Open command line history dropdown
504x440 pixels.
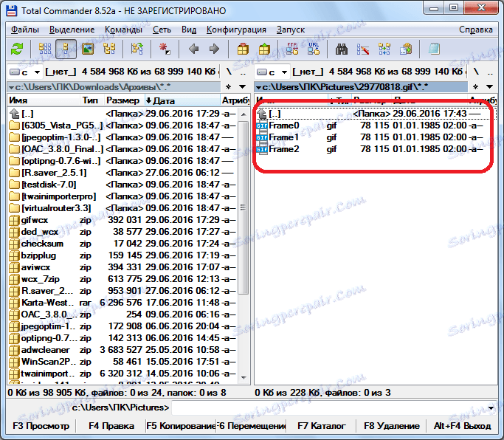pyautogui.click(x=491, y=408)
